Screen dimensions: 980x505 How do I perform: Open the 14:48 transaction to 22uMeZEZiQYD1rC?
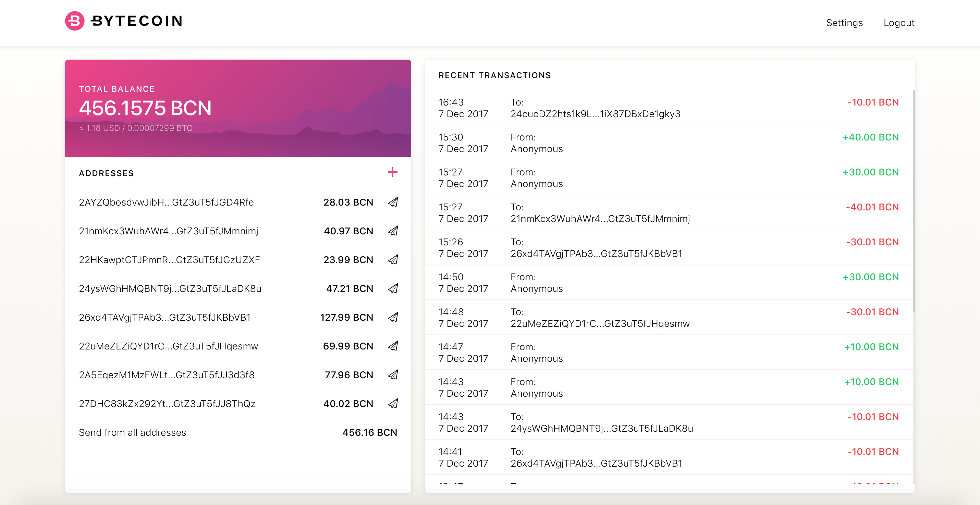click(x=668, y=318)
